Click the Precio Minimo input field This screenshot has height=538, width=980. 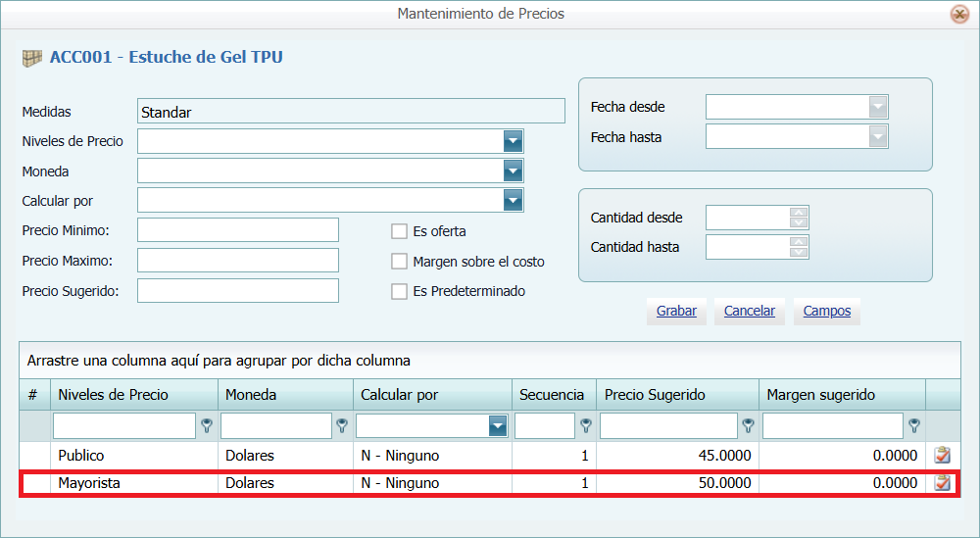(x=238, y=230)
